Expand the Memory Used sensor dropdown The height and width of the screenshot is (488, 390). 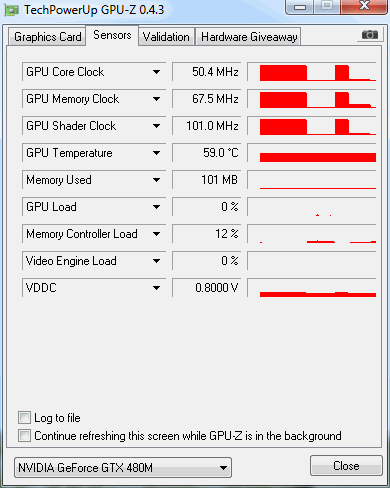(156, 180)
